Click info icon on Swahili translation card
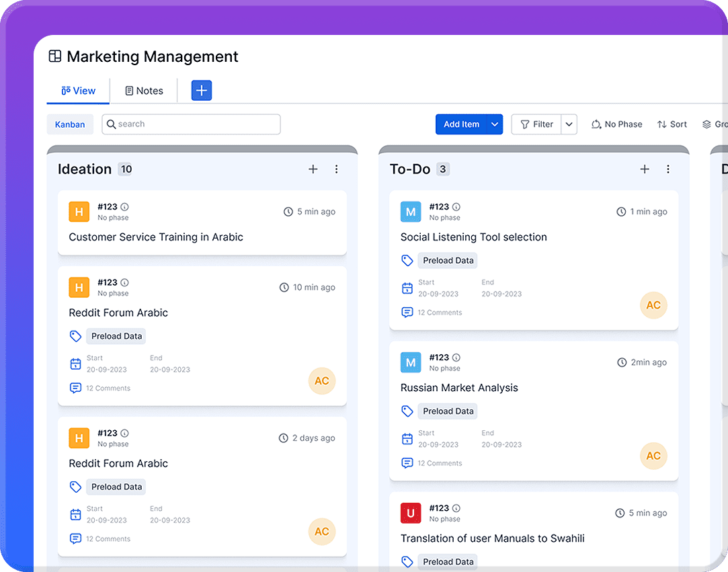This screenshot has width=728, height=572. point(456,508)
